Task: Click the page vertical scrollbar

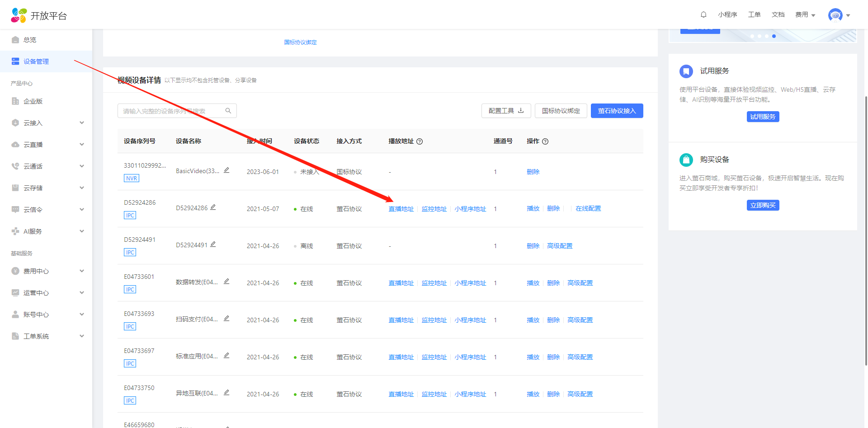Action: tap(866, 230)
